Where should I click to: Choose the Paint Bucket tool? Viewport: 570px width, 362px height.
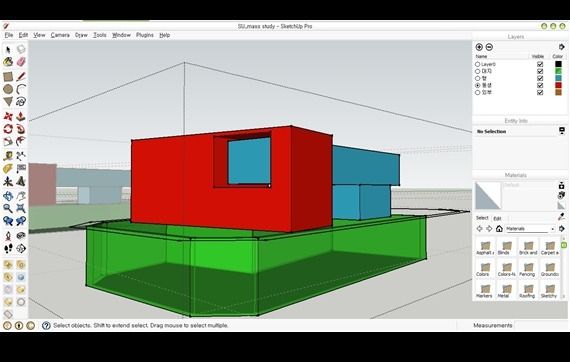[8, 62]
